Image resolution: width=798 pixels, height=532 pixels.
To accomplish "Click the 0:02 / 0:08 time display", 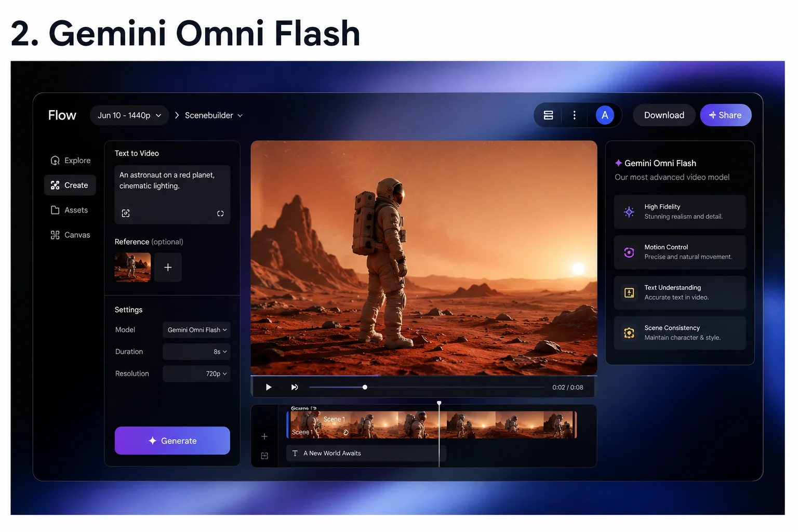I will (567, 388).
